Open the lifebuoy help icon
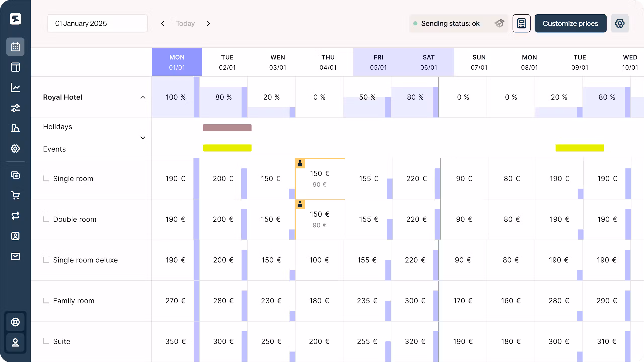Screen dimensions: 644x362 15,322
